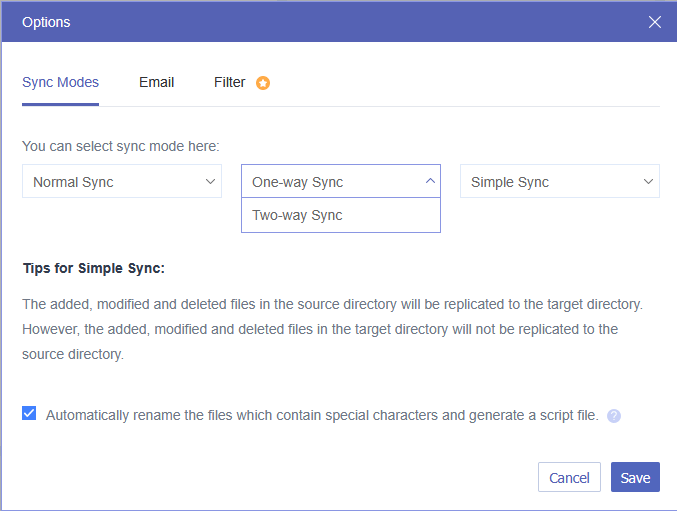Open the Filter tab

click(230, 82)
